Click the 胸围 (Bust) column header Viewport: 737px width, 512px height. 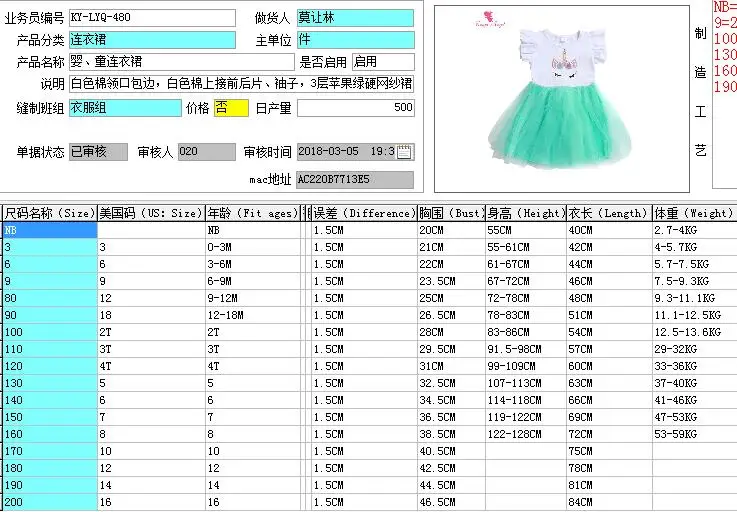(451, 213)
